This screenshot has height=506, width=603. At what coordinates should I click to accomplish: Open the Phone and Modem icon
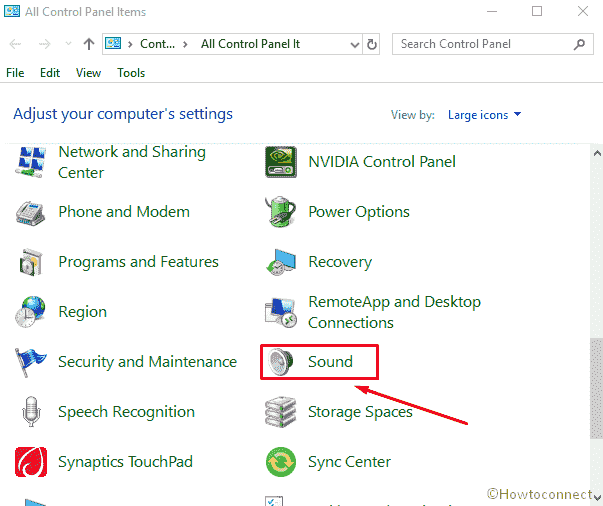[30, 212]
